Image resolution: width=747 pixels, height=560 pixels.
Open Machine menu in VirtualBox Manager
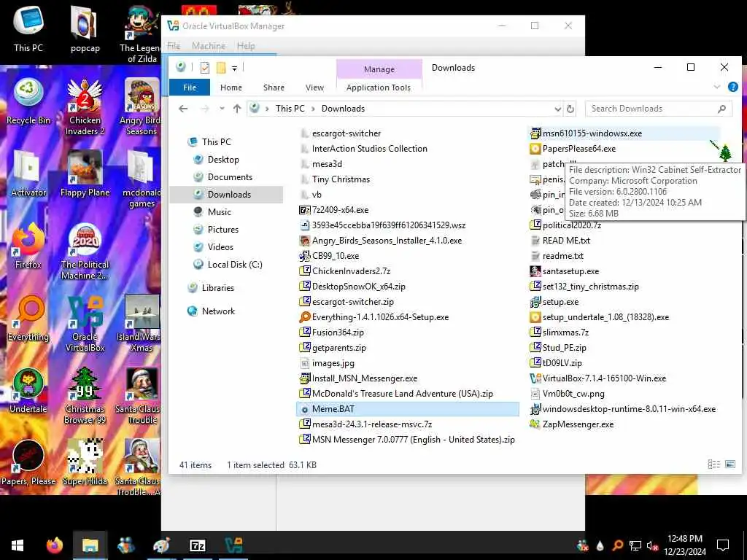coord(209,46)
